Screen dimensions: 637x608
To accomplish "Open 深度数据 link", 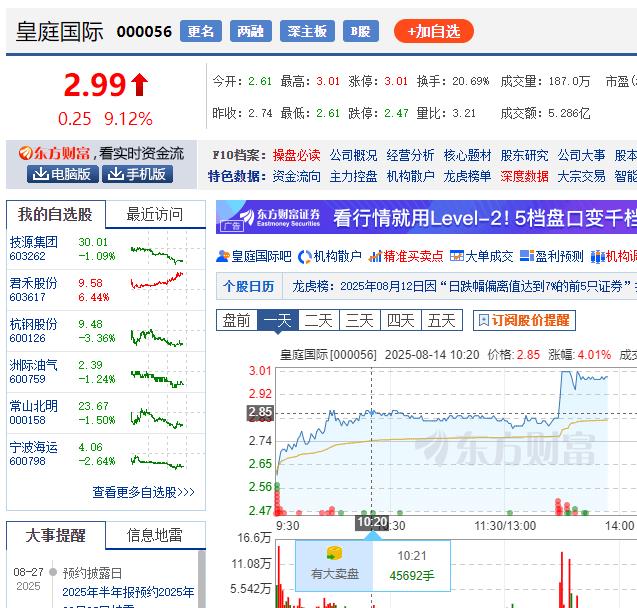I will (524, 176).
